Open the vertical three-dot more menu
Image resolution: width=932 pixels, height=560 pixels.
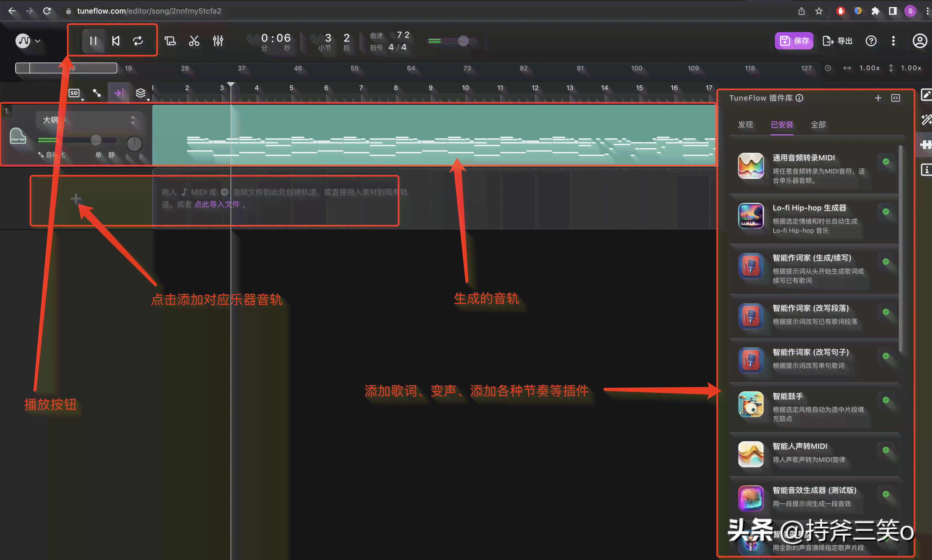click(x=893, y=41)
